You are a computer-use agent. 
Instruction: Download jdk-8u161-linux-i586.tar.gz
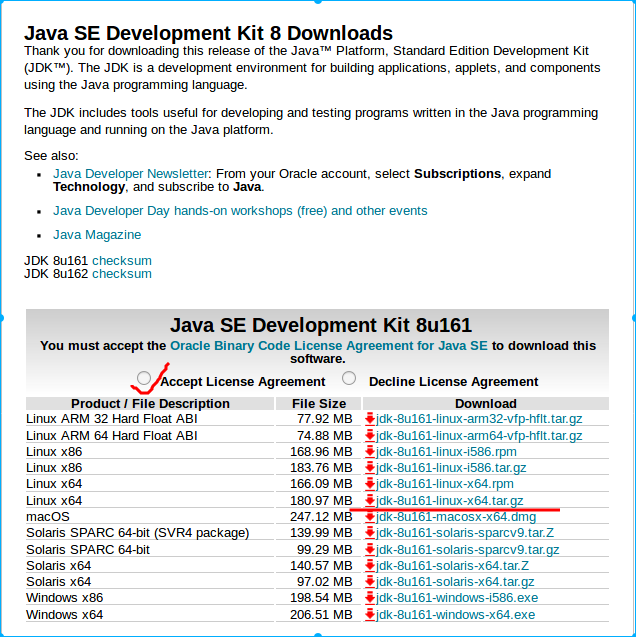pos(451,468)
